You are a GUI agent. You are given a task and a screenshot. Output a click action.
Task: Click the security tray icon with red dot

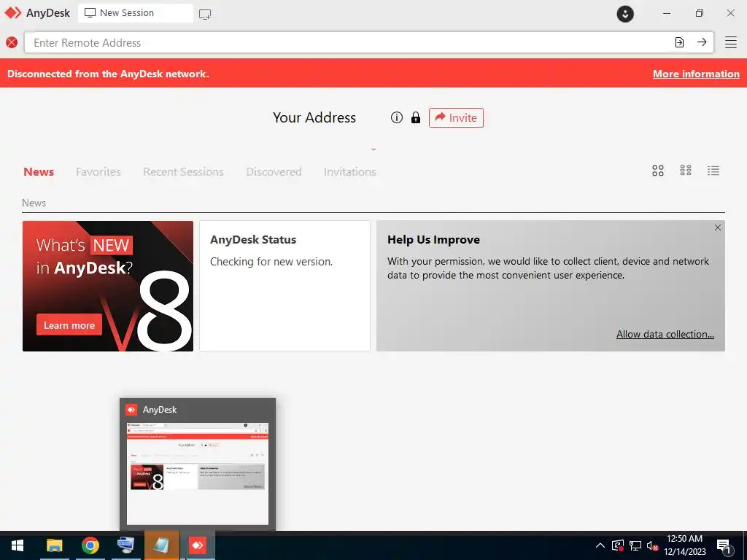pyautogui.click(x=617, y=545)
